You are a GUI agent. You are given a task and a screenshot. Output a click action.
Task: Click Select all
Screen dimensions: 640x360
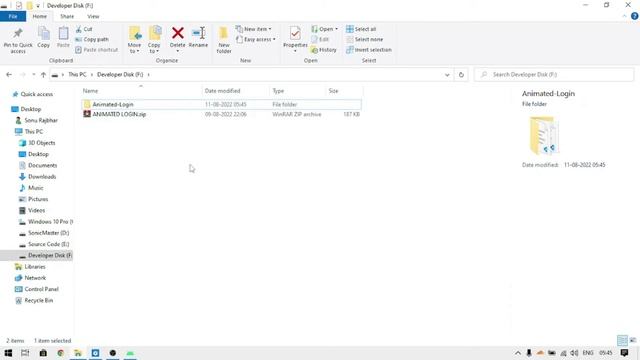click(x=361, y=29)
